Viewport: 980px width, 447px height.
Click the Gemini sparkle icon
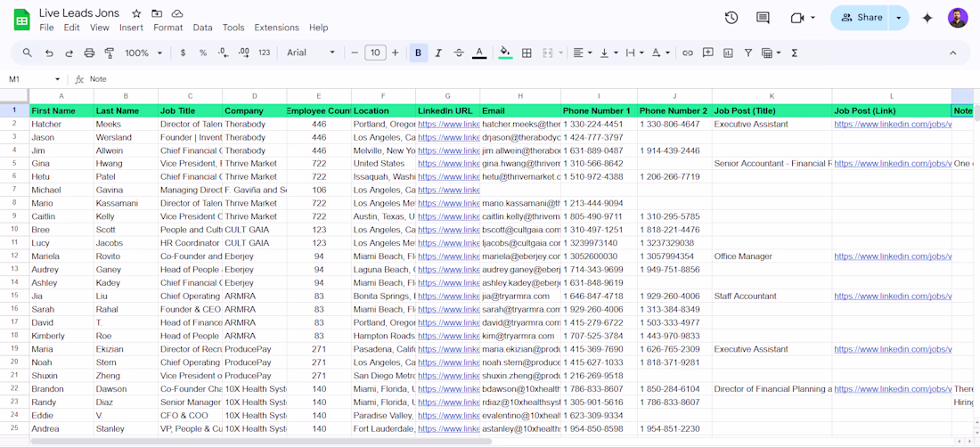tap(927, 18)
